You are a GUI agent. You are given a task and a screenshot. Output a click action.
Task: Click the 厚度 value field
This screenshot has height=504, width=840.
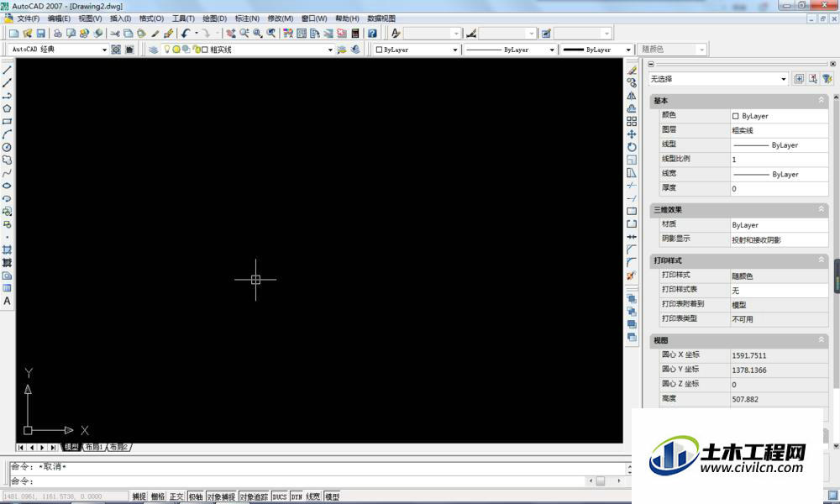[x=779, y=188]
